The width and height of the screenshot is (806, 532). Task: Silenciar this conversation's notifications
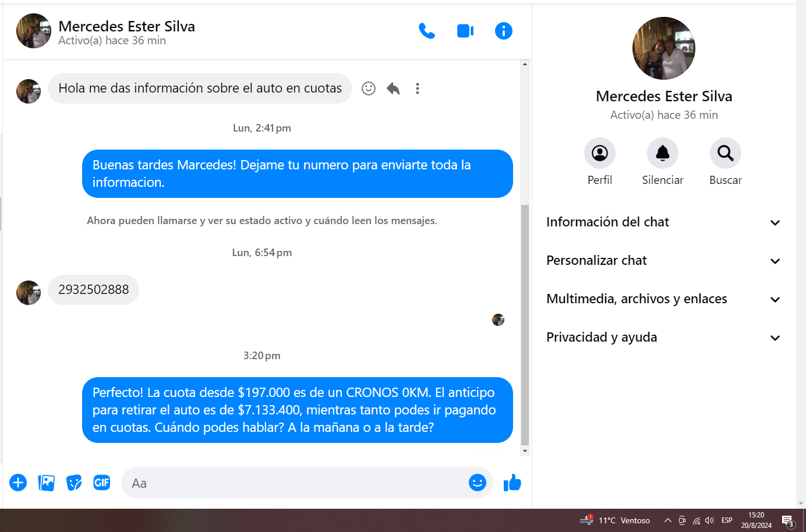662,153
